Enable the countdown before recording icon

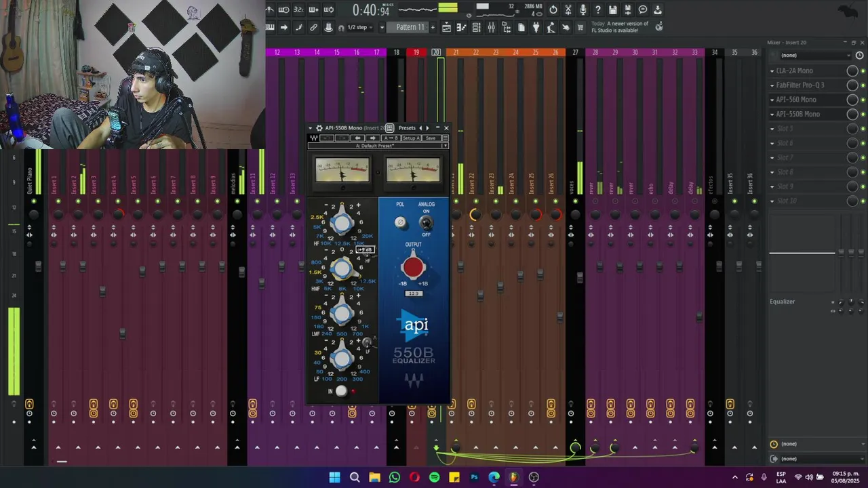pyautogui.click(x=299, y=9)
